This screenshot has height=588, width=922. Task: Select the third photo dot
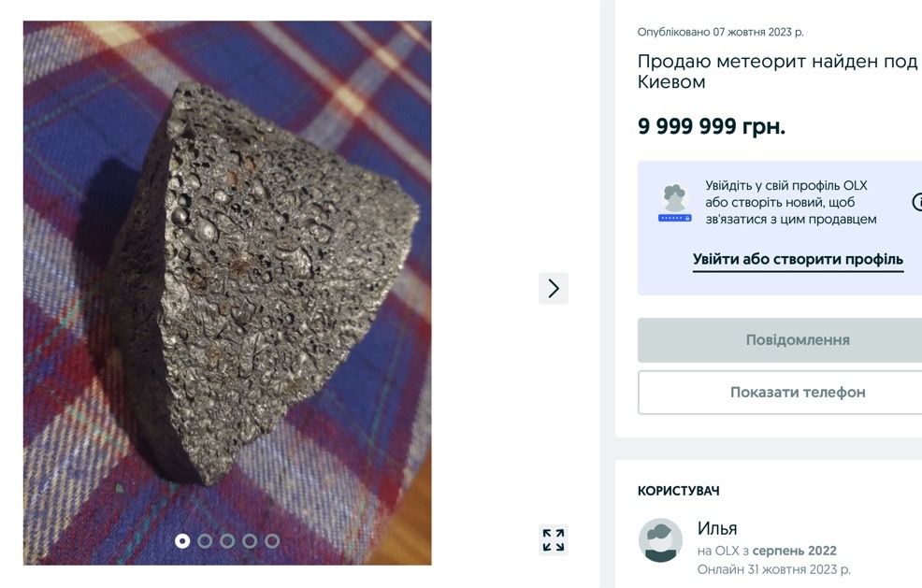tap(228, 540)
